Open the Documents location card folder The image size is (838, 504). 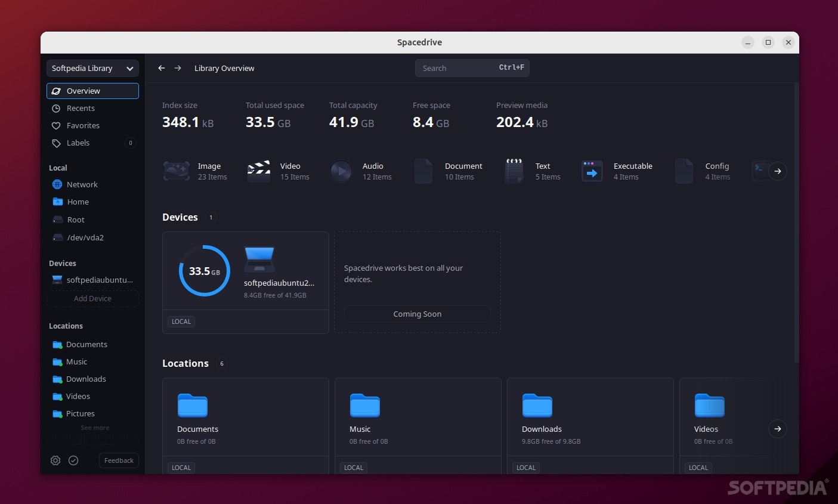(x=193, y=406)
